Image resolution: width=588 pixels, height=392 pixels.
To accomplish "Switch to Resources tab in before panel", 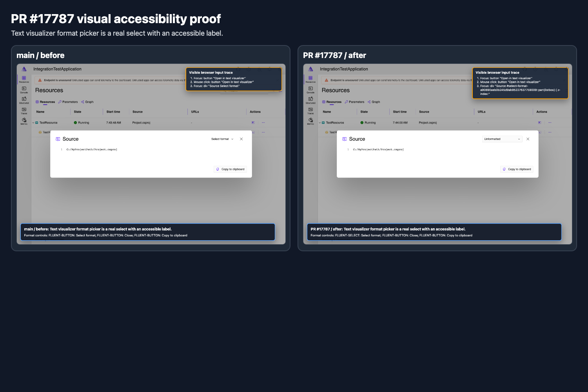I will (45, 102).
